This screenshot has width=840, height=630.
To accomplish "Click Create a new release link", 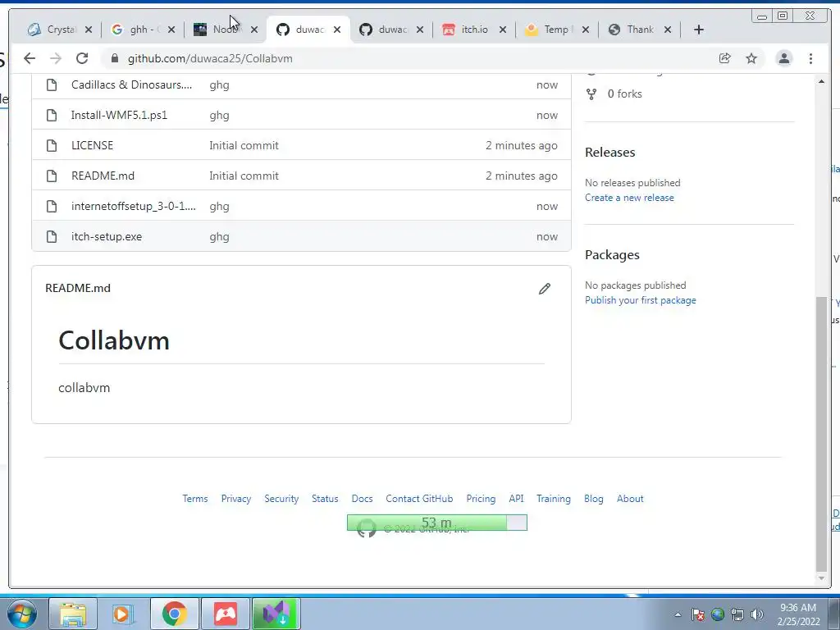I will coord(629,198).
